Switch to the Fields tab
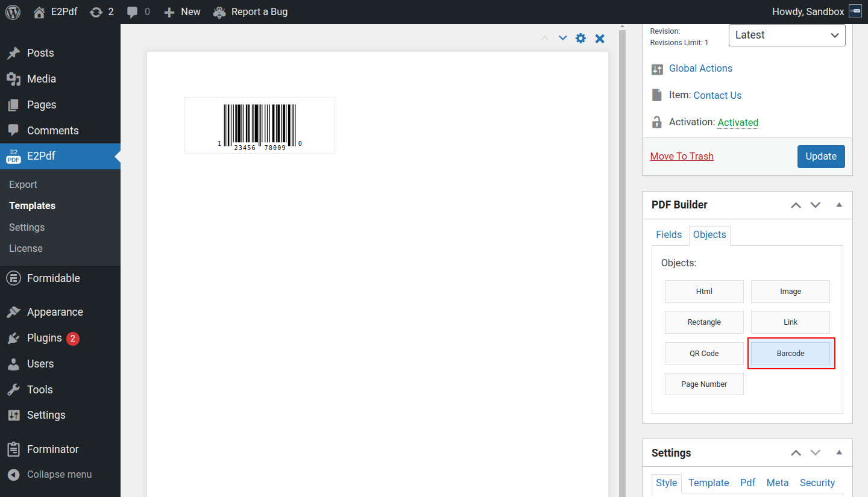 [668, 235]
